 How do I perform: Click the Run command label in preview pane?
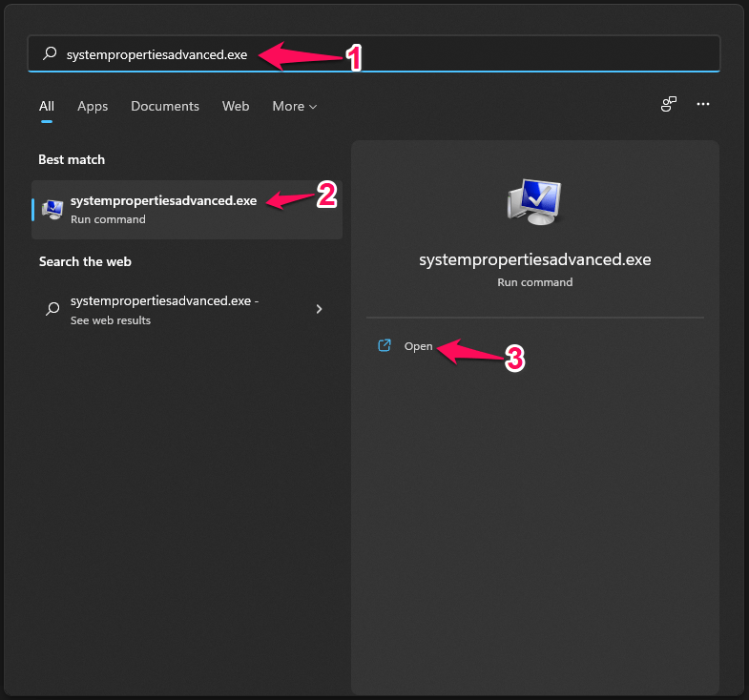(x=534, y=282)
